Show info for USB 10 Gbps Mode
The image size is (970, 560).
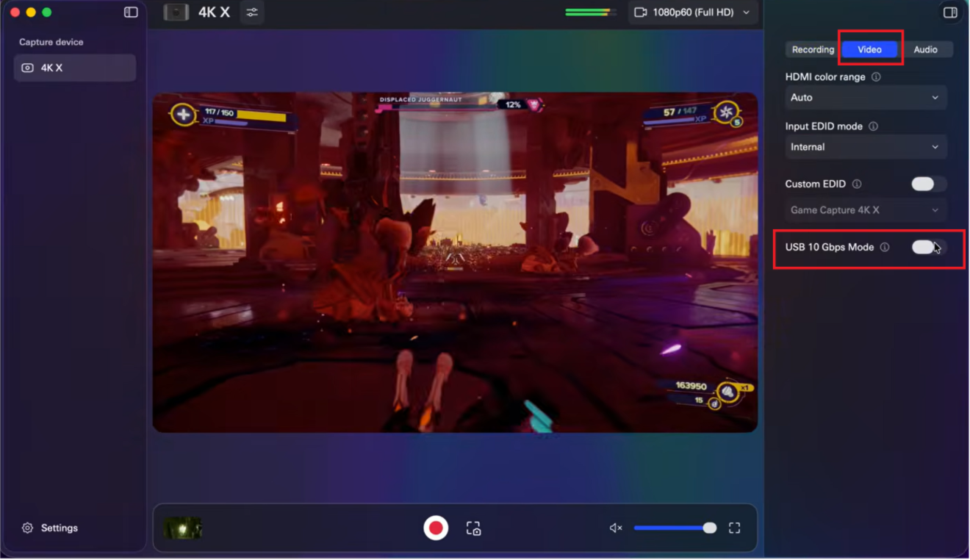point(885,248)
